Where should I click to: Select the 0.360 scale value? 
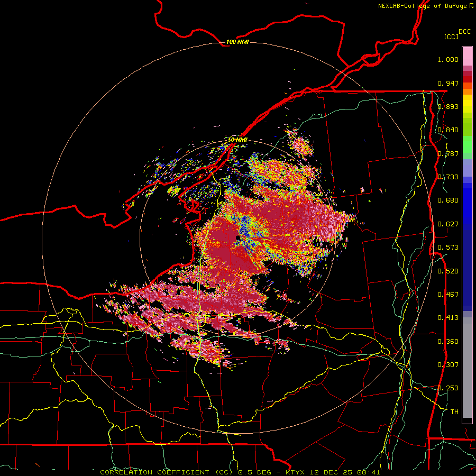pyautogui.click(x=448, y=342)
